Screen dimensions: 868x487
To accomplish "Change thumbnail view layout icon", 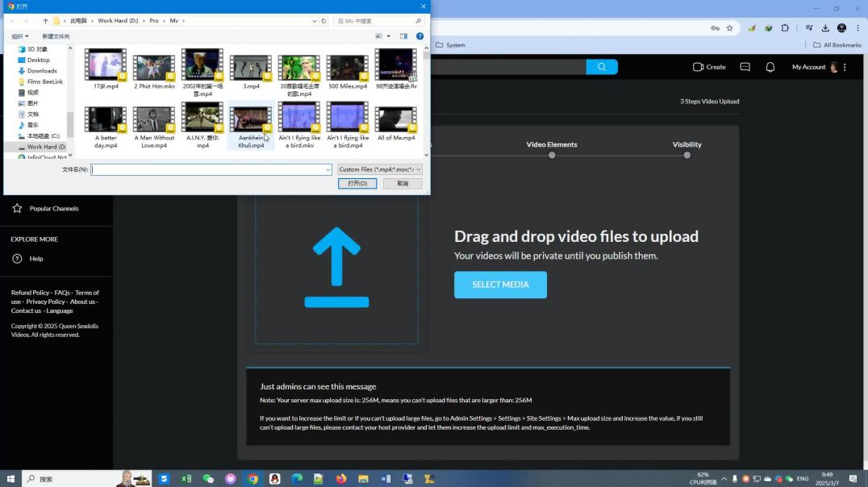I will coord(379,36).
